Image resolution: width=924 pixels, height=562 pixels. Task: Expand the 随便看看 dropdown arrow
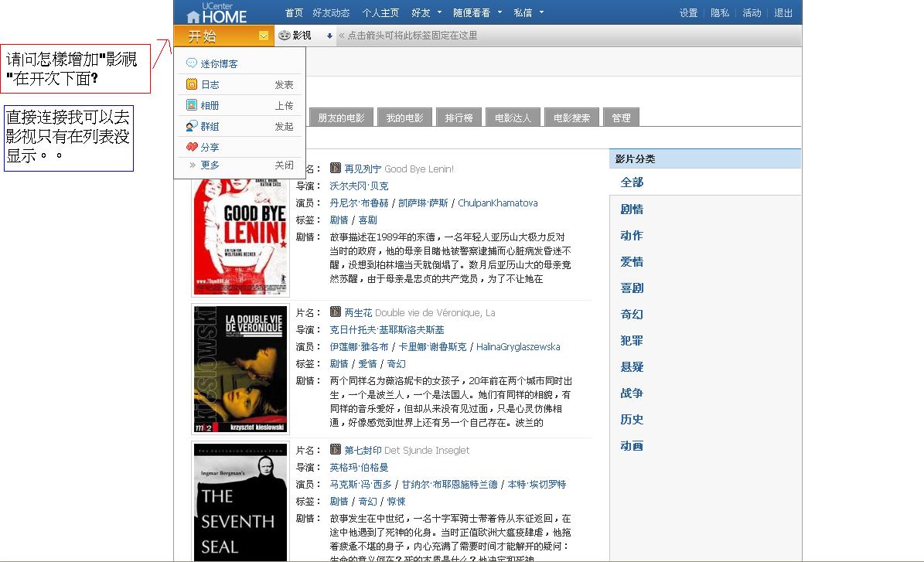[500, 12]
